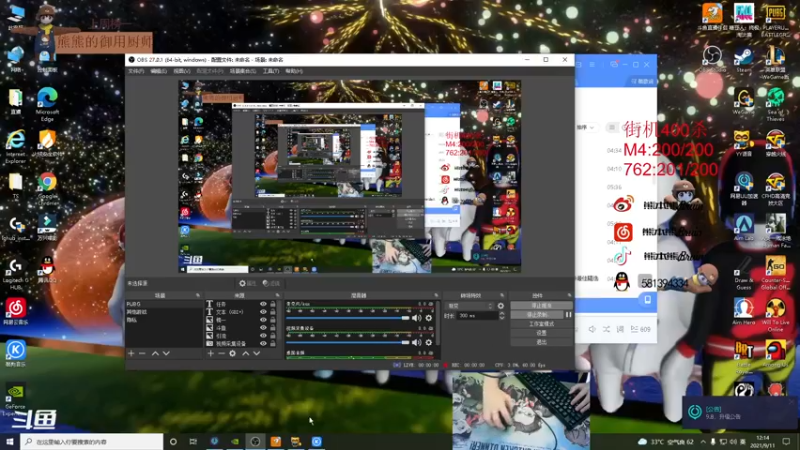Open OBS Studio desktop shortcut
This screenshot has width=800, height=450.
point(712,59)
